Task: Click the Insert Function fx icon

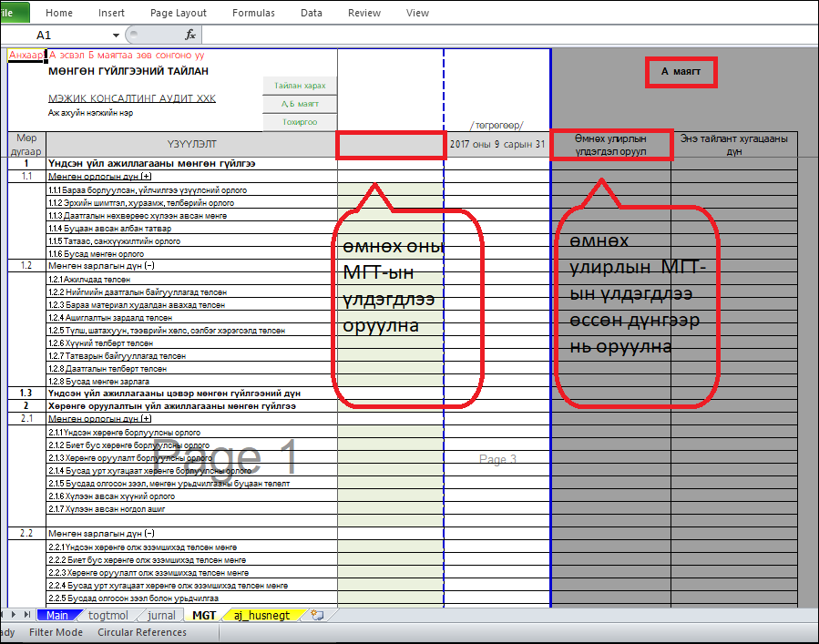Action: point(190,35)
